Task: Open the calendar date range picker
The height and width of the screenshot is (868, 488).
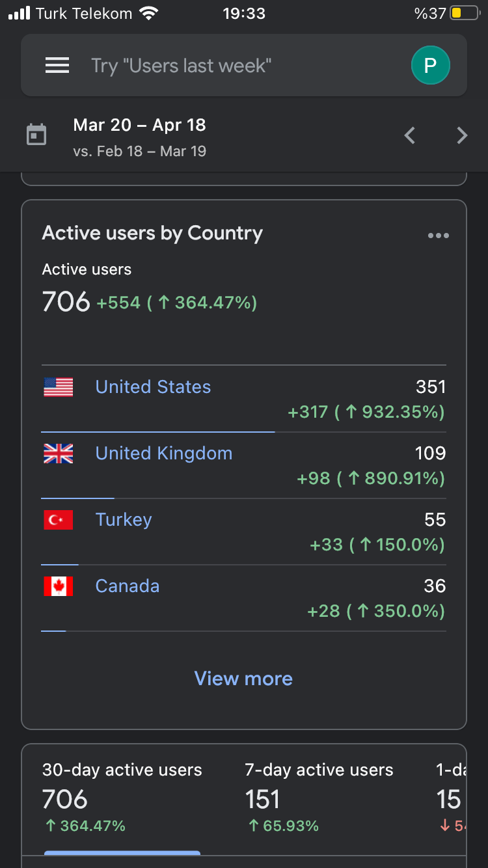Action: (x=36, y=135)
